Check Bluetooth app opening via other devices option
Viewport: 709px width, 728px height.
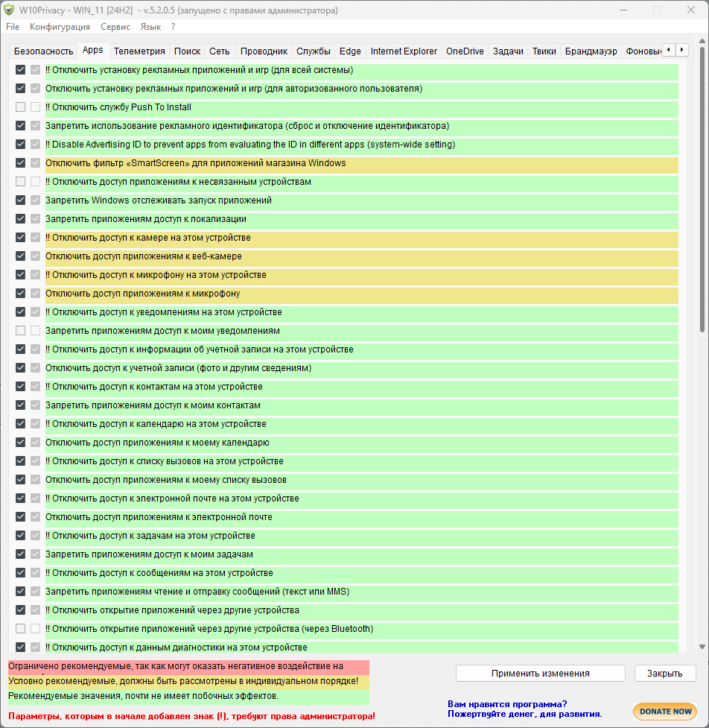click(20, 629)
